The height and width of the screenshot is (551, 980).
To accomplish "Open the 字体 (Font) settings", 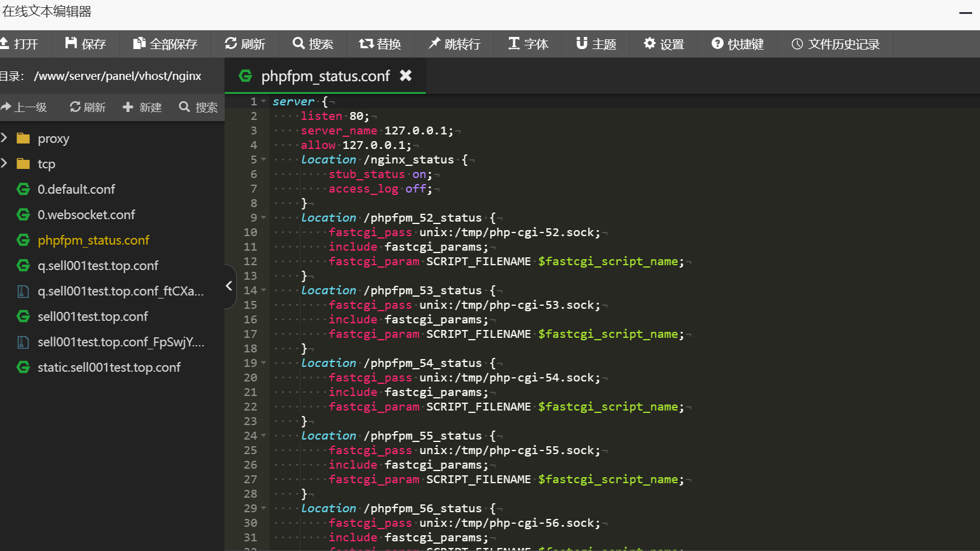I will (x=528, y=44).
